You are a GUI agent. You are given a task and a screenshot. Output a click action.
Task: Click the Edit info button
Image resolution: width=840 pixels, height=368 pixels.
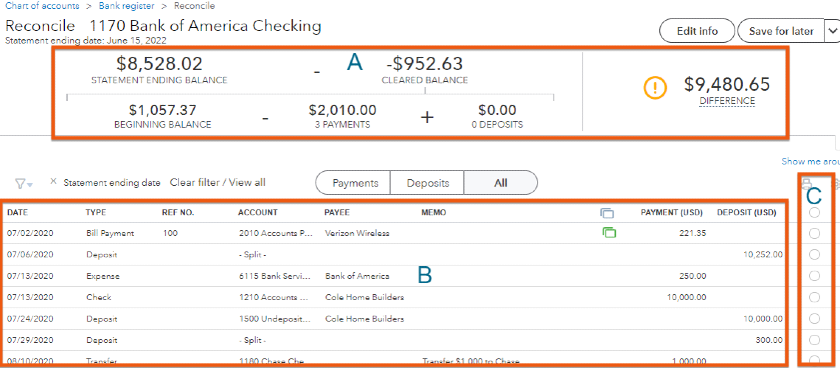click(697, 31)
